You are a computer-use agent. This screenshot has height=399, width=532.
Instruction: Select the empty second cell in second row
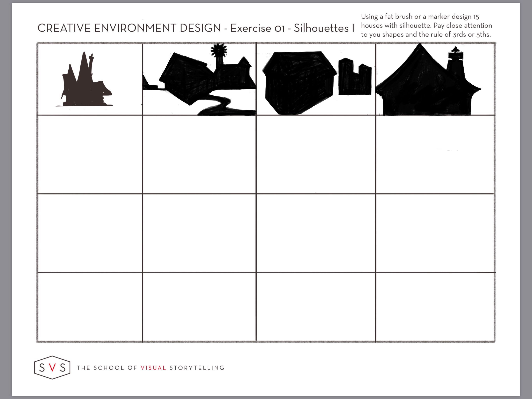(x=199, y=154)
